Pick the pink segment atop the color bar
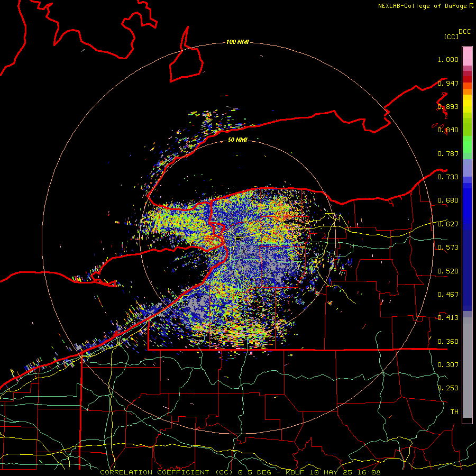The image size is (476, 476). (x=467, y=57)
